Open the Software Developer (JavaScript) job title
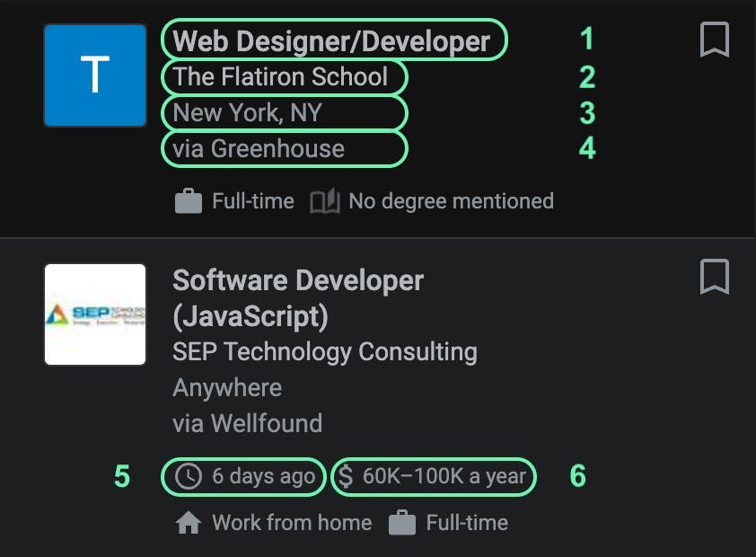The width and height of the screenshot is (756, 557). (297, 297)
